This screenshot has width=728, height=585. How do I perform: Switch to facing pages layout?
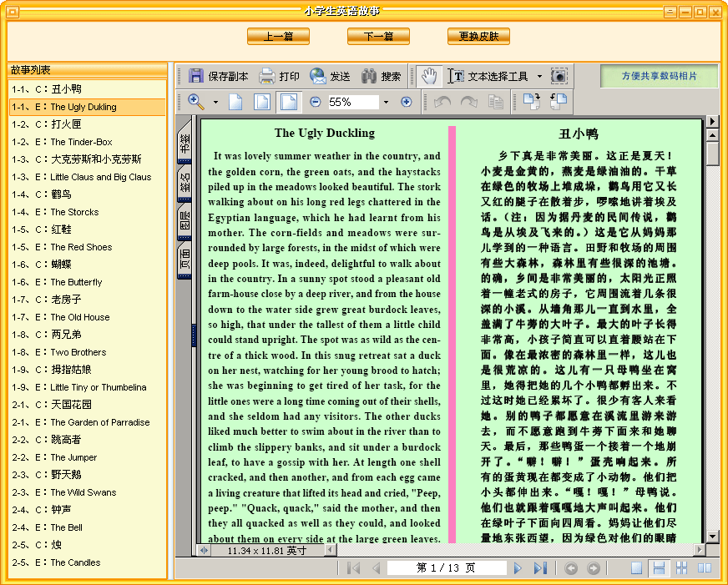pos(705,567)
